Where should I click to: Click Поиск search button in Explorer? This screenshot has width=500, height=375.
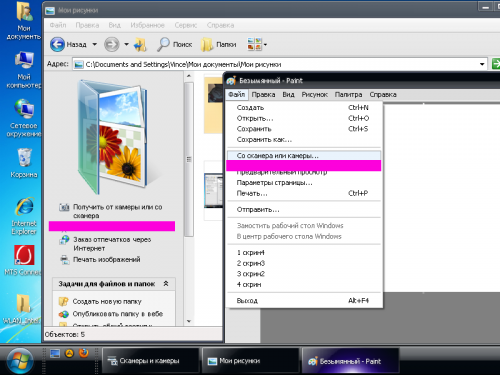click(175, 44)
